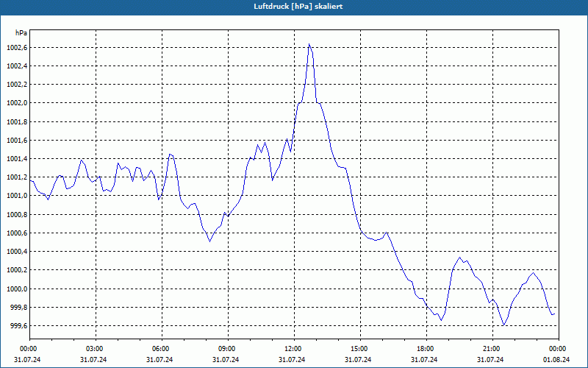Viewport: 588px width, 368px height.
Task: Click the y-axis value '1001,0'
Action: point(17,196)
